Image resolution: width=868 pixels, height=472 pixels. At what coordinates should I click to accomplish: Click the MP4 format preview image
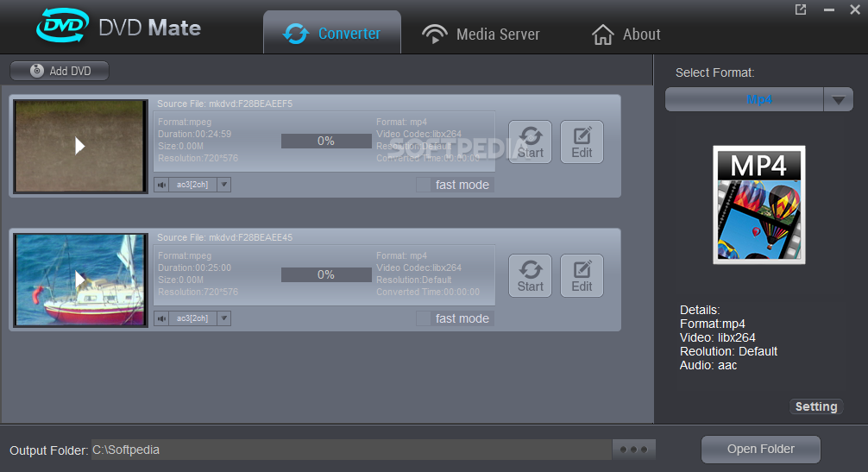click(x=759, y=205)
